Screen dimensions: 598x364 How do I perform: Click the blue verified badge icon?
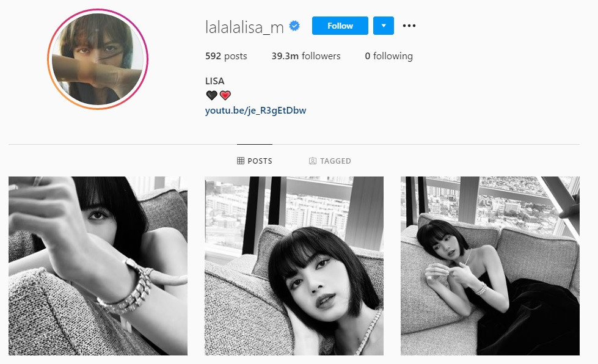pyautogui.click(x=294, y=26)
